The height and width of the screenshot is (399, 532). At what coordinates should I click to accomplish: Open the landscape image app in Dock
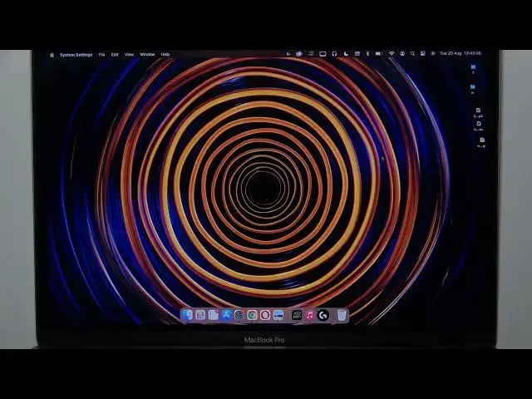278,315
